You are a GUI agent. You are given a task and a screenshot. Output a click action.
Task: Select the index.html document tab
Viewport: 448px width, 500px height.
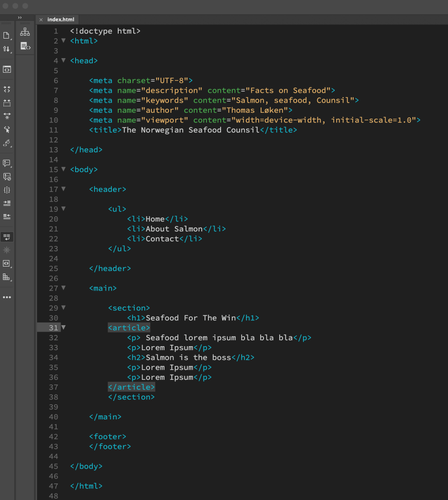click(61, 20)
